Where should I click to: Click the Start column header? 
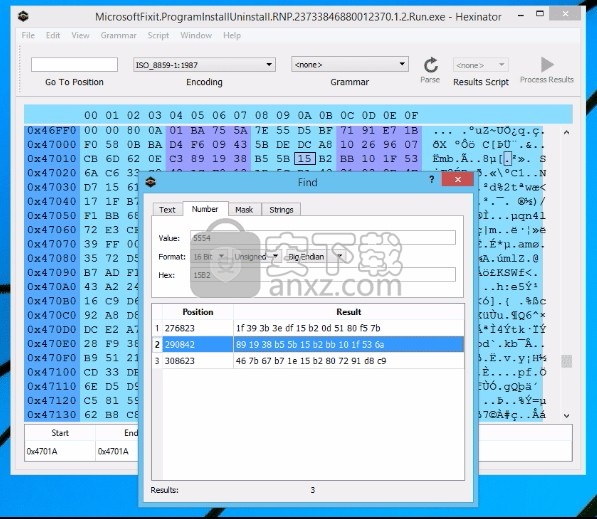pyautogui.click(x=60, y=433)
